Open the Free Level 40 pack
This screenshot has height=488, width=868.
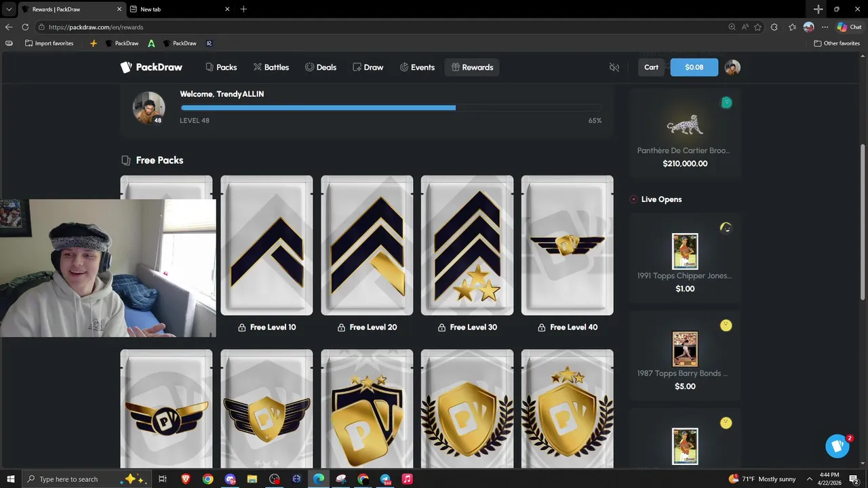[x=568, y=245]
